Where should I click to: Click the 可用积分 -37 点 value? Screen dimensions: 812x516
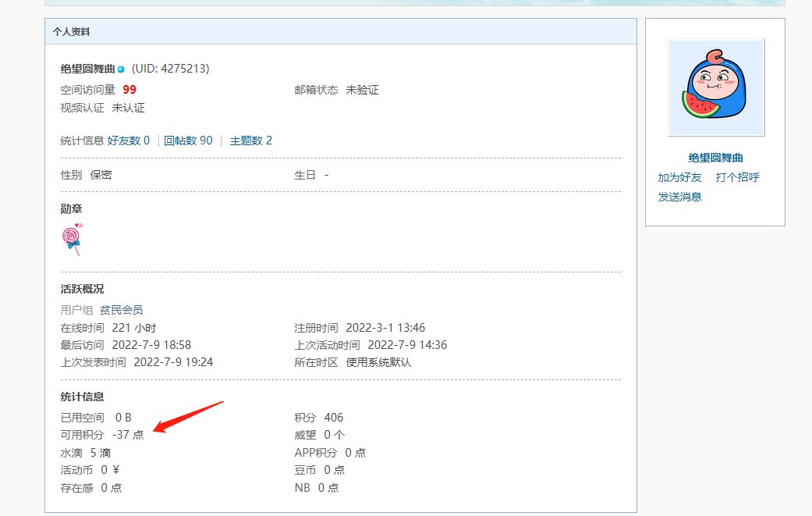coord(128,435)
